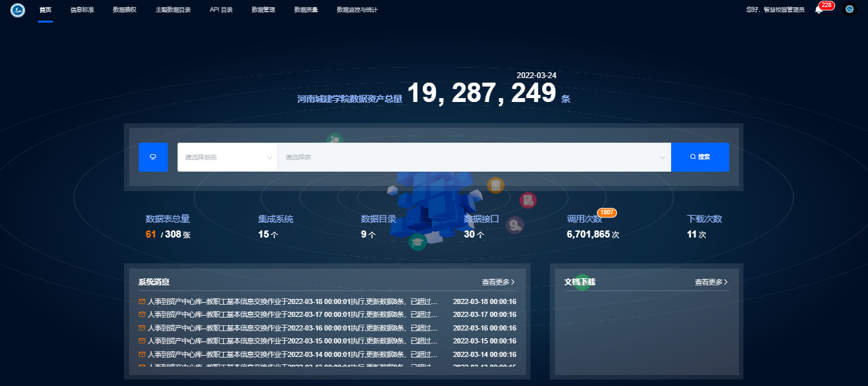
Task: Expand the 请选择系统 dropdown
Action: pos(227,157)
